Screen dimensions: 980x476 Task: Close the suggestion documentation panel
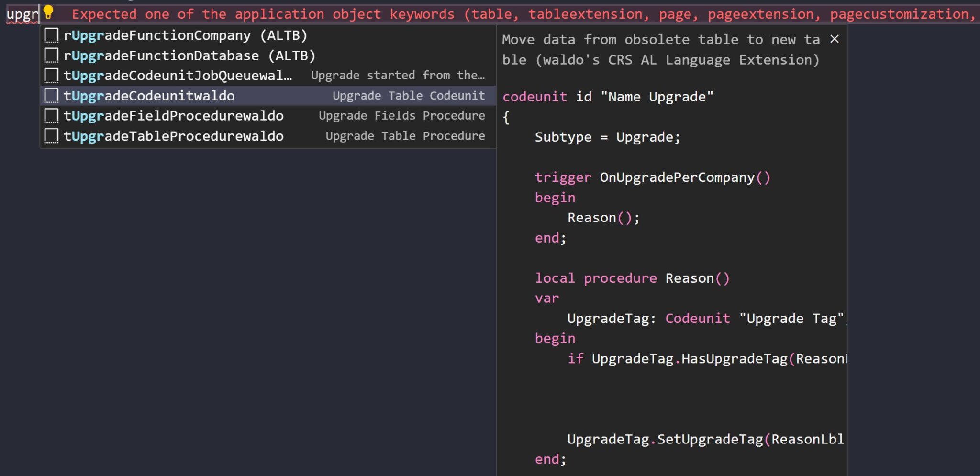[834, 39]
